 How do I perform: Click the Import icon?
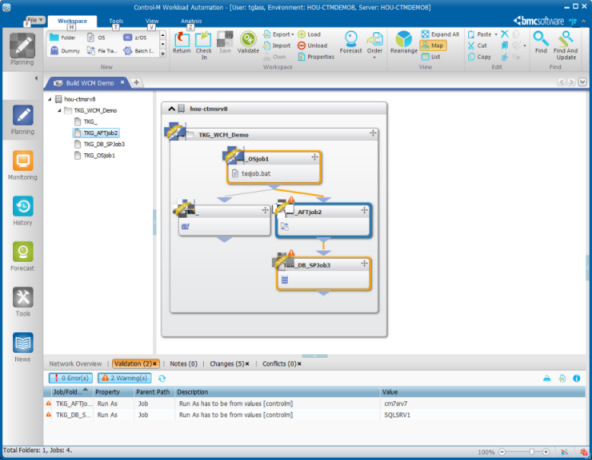coord(277,46)
